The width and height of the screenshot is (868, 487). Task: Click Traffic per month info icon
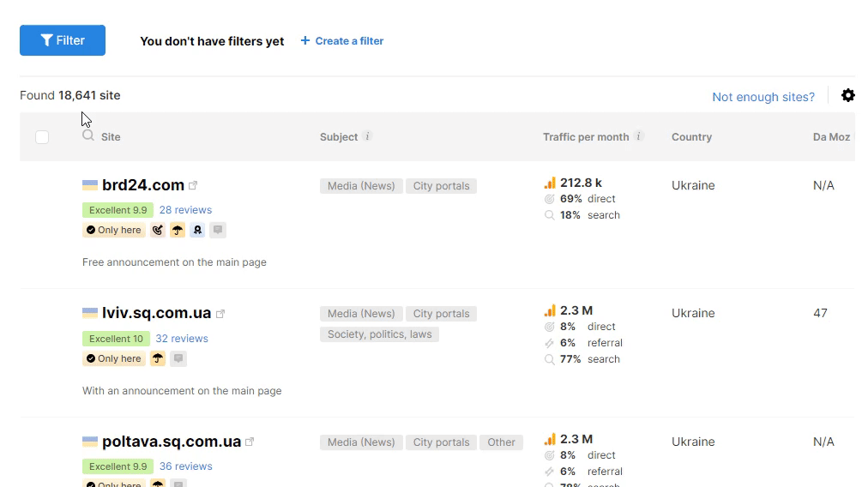tap(638, 136)
